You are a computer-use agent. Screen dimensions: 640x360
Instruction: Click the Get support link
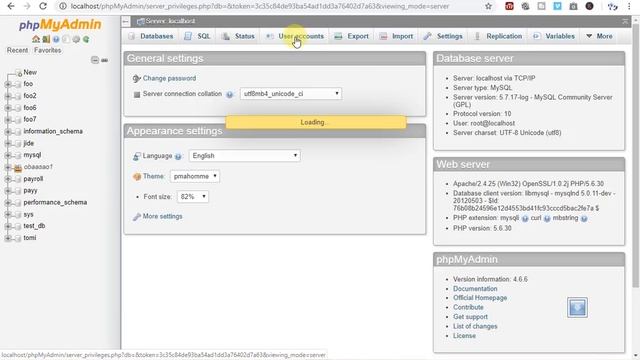470,317
